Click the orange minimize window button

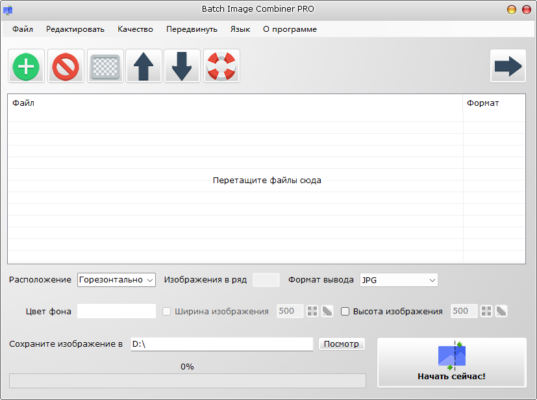pos(511,10)
